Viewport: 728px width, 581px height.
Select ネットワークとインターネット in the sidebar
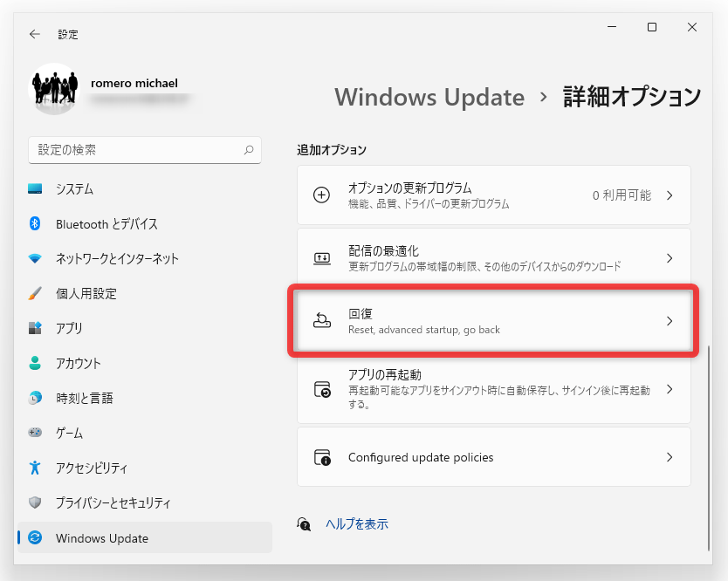pos(118,259)
